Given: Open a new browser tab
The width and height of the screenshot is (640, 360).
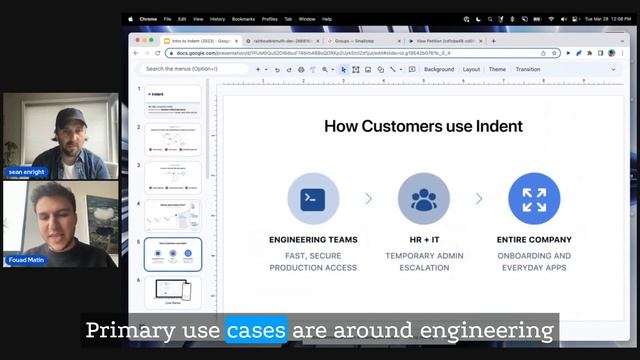Looking at the screenshot, I should click(493, 41).
